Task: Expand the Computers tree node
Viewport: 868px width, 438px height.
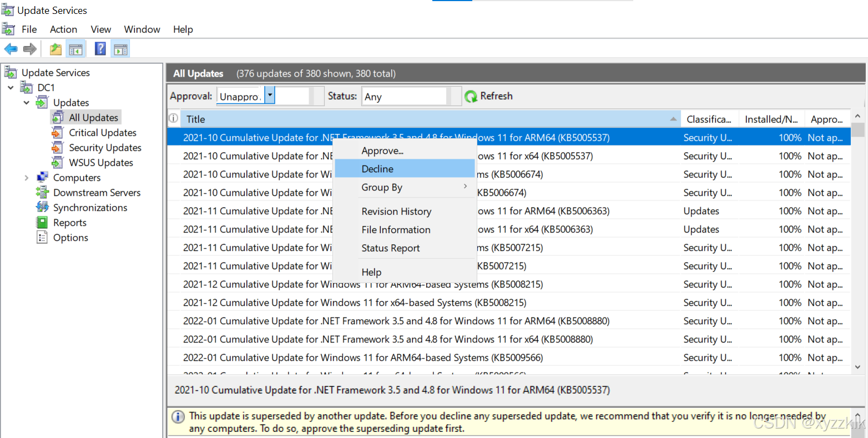Action: 26,178
